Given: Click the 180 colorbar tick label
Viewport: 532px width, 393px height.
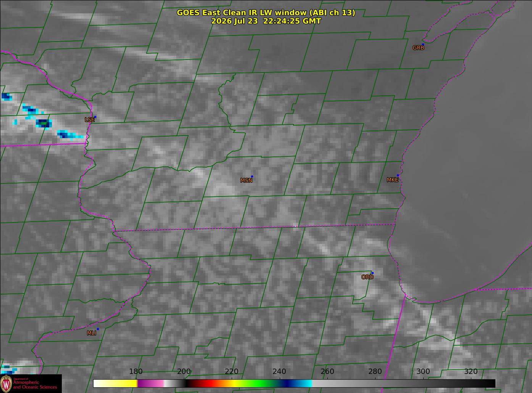Looking at the screenshot, I should coord(136,372).
